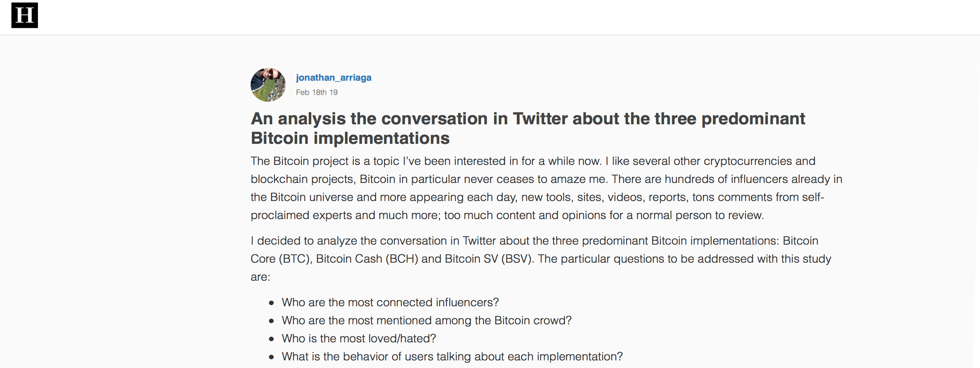Open the author's round profile photo
Screen dimensions: 980x368
(268, 85)
